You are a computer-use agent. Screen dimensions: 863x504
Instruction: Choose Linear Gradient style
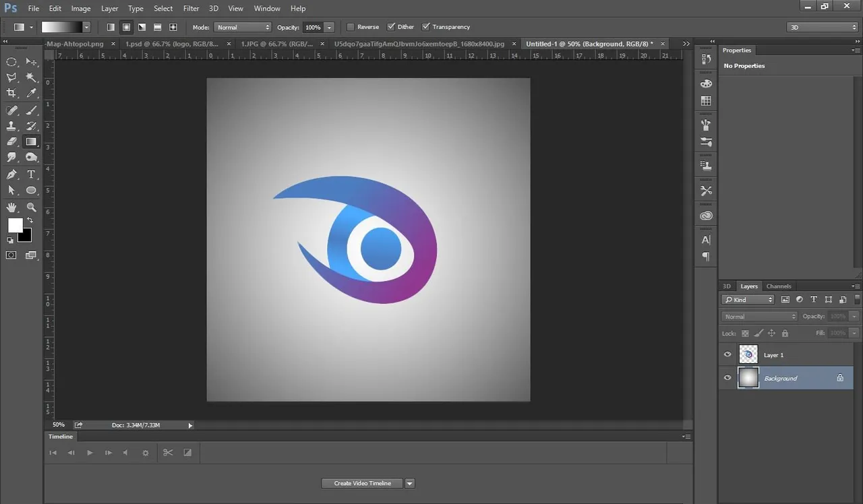pyautogui.click(x=111, y=27)
